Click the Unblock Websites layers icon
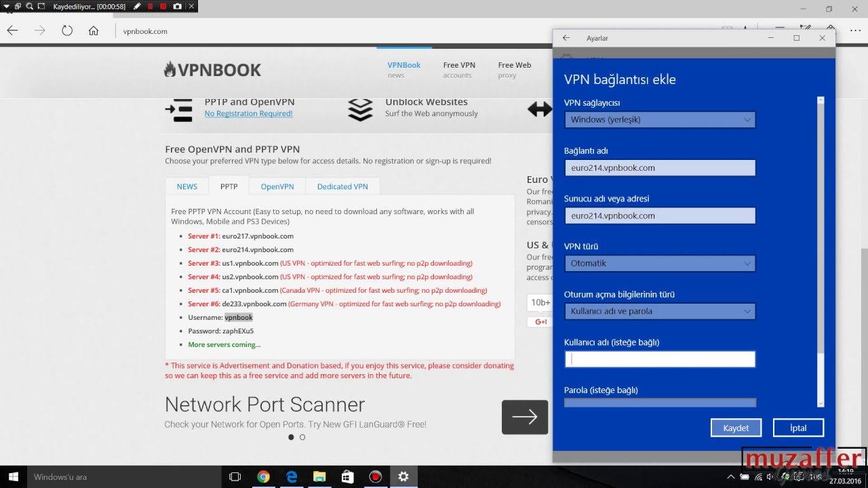This screenshot has width=868, height=488. pos(360,110)
